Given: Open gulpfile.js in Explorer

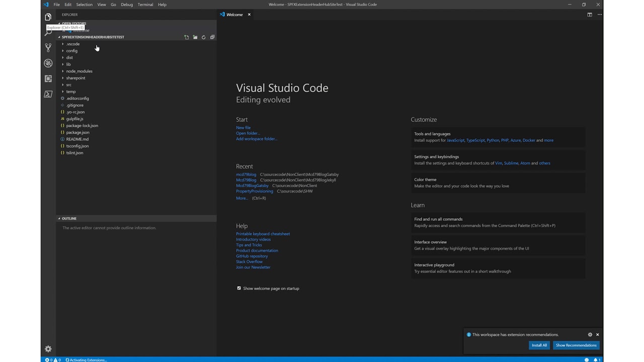Looking at the screenshot, I should click(74, 119).
